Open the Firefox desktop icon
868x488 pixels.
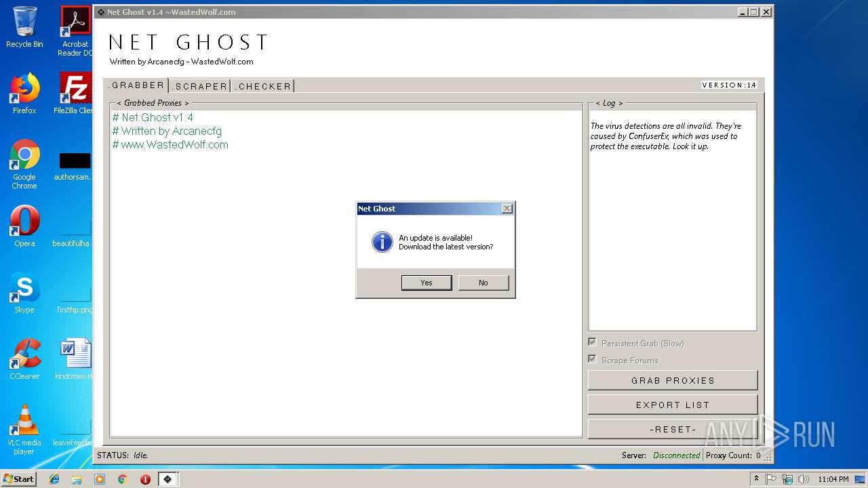point(24,94)
